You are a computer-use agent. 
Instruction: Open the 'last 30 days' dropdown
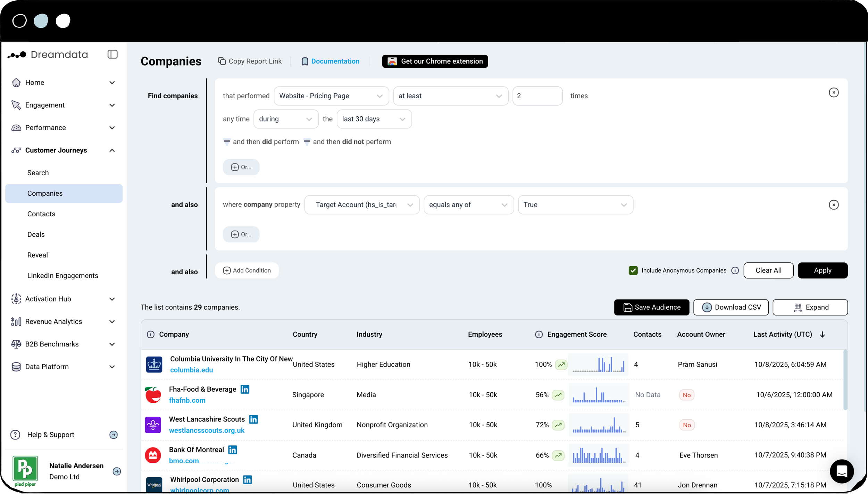coord(374,119)
